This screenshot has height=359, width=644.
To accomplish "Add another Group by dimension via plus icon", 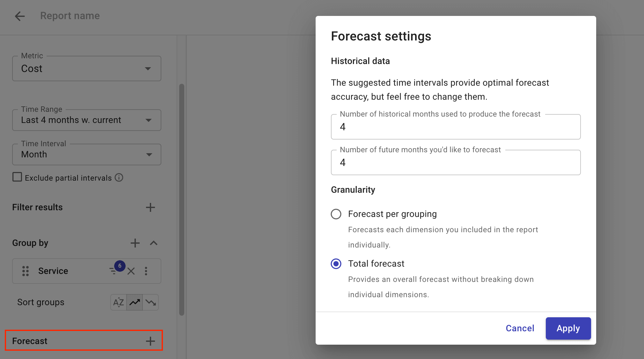I will coord(135,243).
